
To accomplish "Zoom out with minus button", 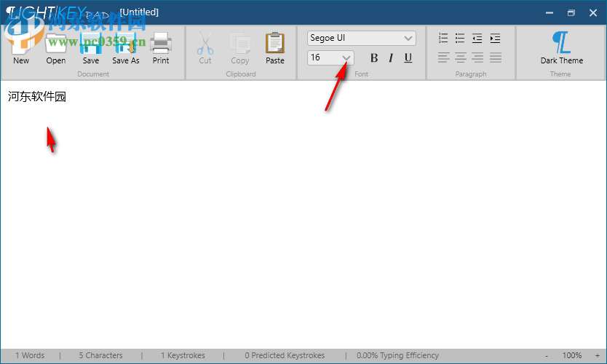I will tap(546, 355).
